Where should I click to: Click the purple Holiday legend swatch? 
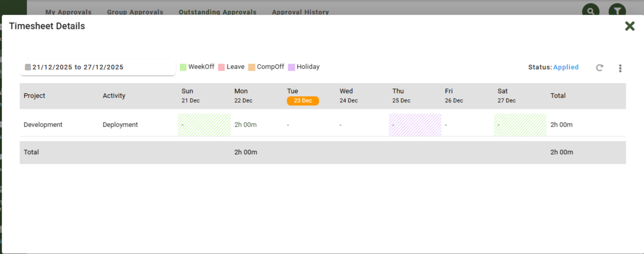click(291, 67)
